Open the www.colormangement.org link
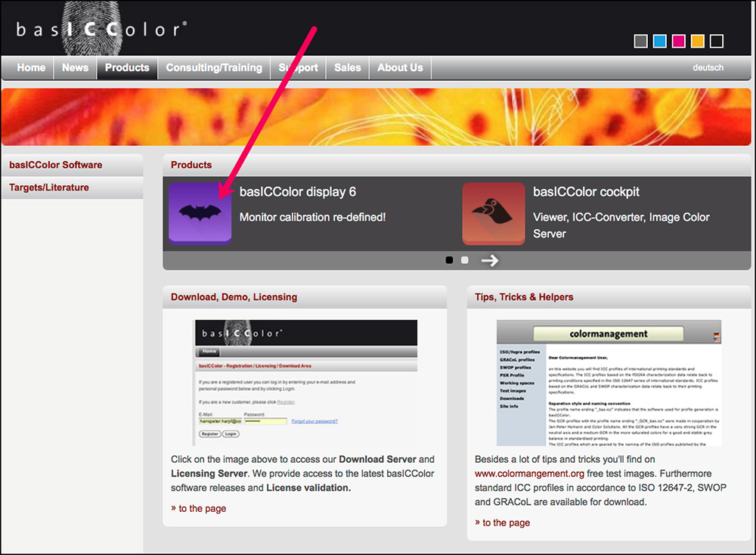Screen dimensions: 756x555 click(529, 473)
